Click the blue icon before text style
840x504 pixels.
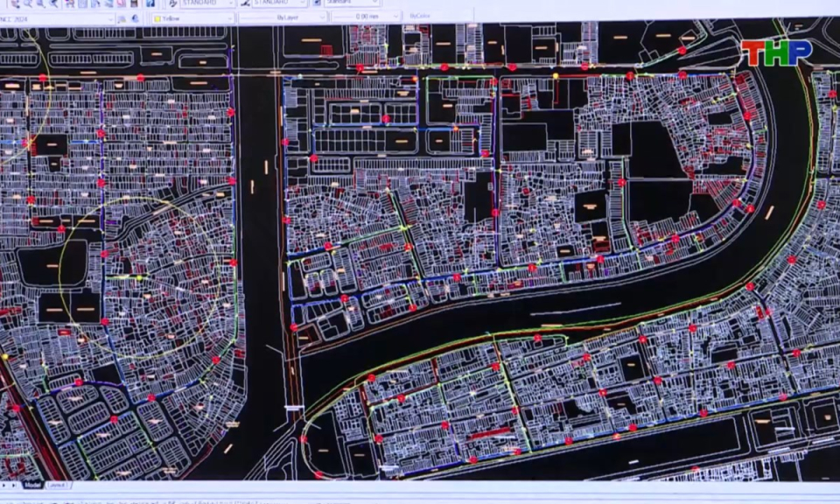(150, 3)
